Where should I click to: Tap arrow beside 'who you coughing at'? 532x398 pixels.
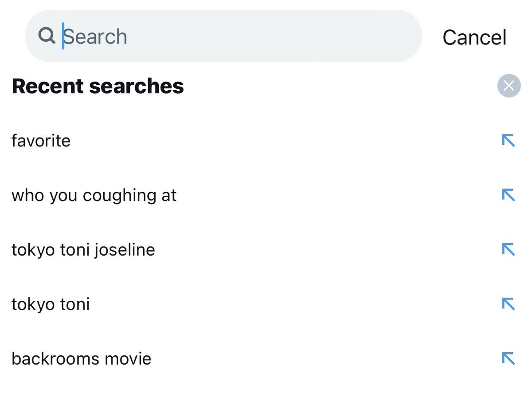(508, 195)
